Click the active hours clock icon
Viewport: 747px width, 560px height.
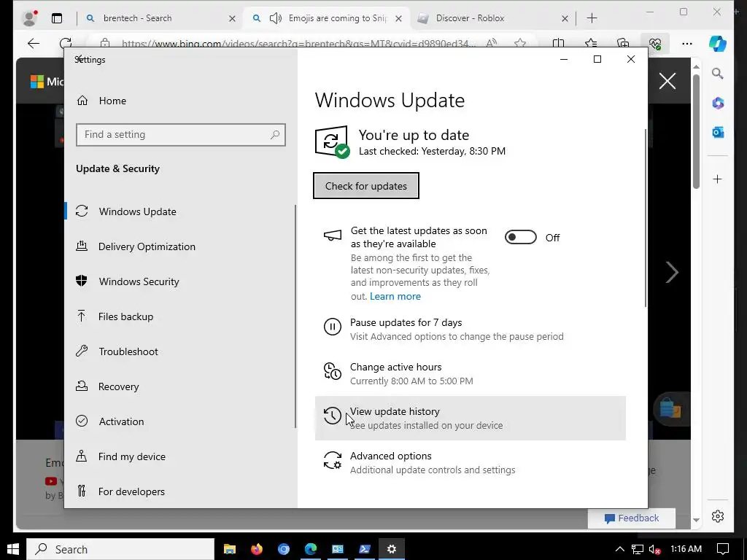pos(333,371)
